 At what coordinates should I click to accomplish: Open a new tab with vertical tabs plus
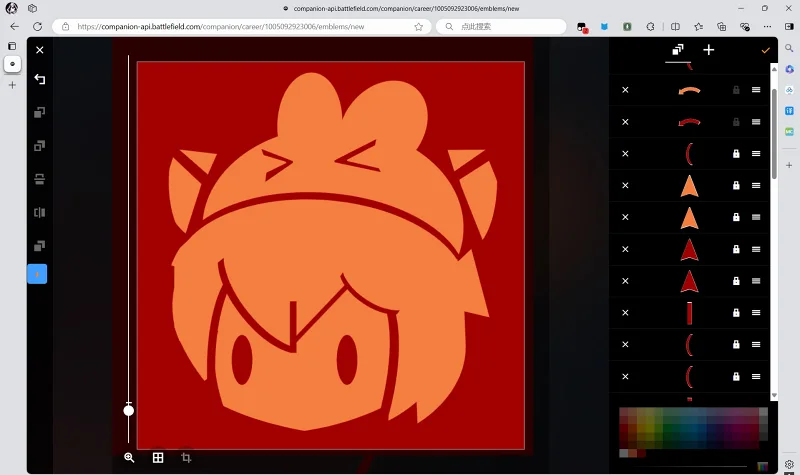coord(12,85)
